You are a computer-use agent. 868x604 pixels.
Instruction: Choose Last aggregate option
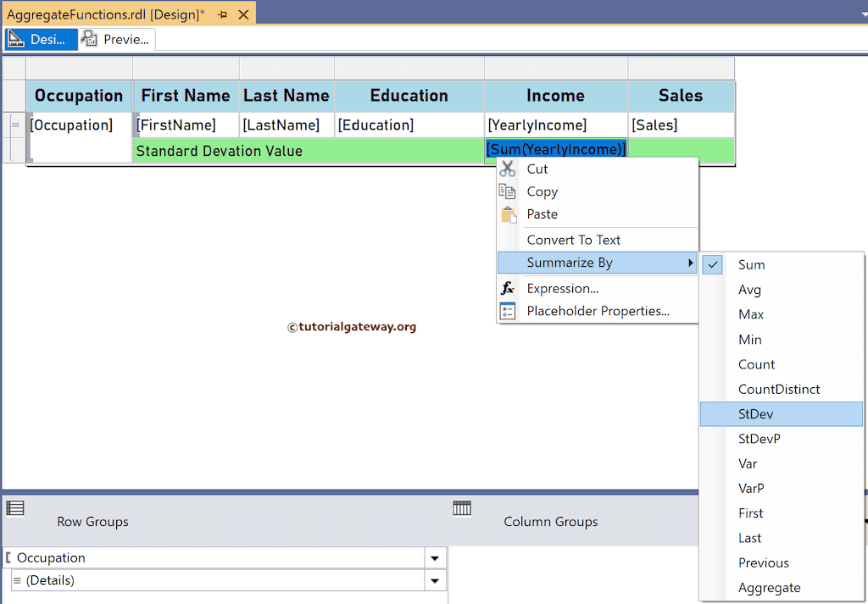pos(781,538)
